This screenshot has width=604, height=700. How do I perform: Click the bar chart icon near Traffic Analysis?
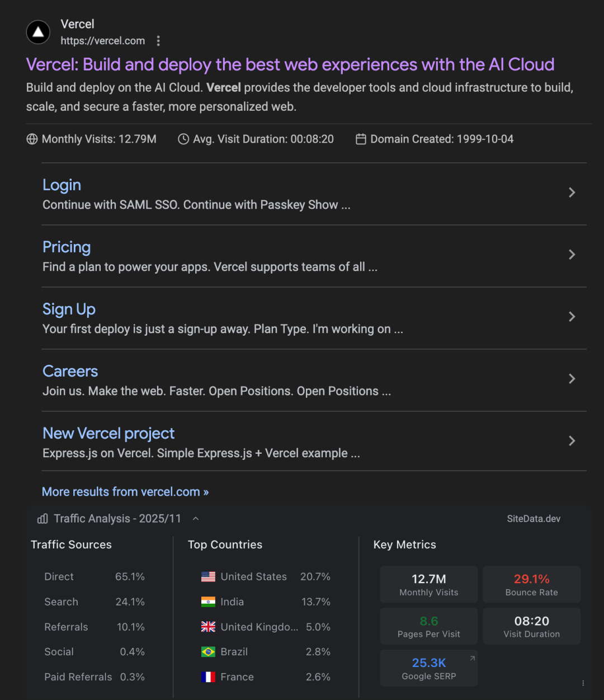coord(43,519)
